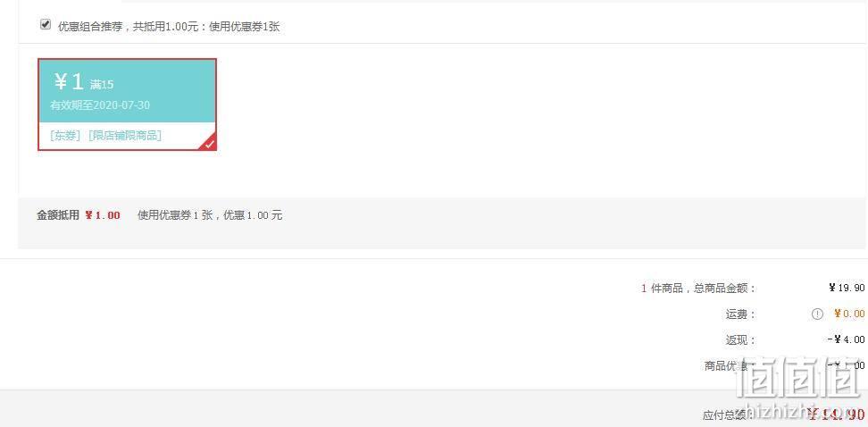This screenshot has height=427, width=868.
Task: Click the 1 件商品 总商品金额 label
Action: tap(698, 288)
